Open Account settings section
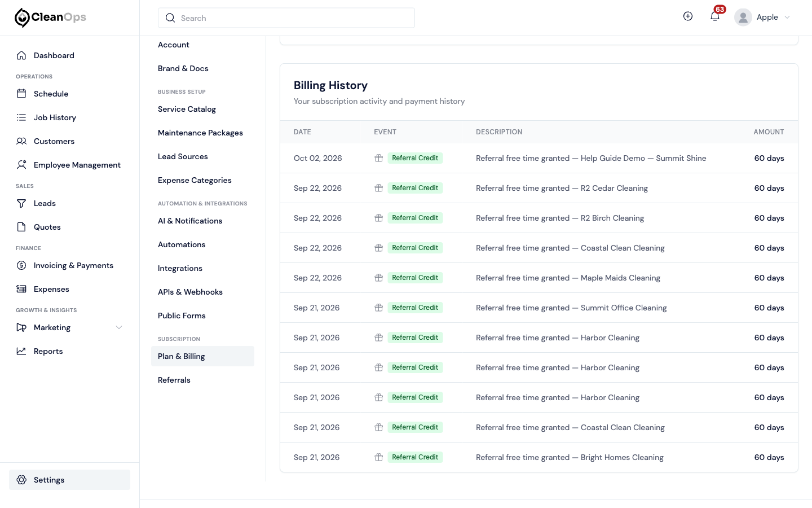The height and width of the screenshot is (508, 812). click(174, 45)
